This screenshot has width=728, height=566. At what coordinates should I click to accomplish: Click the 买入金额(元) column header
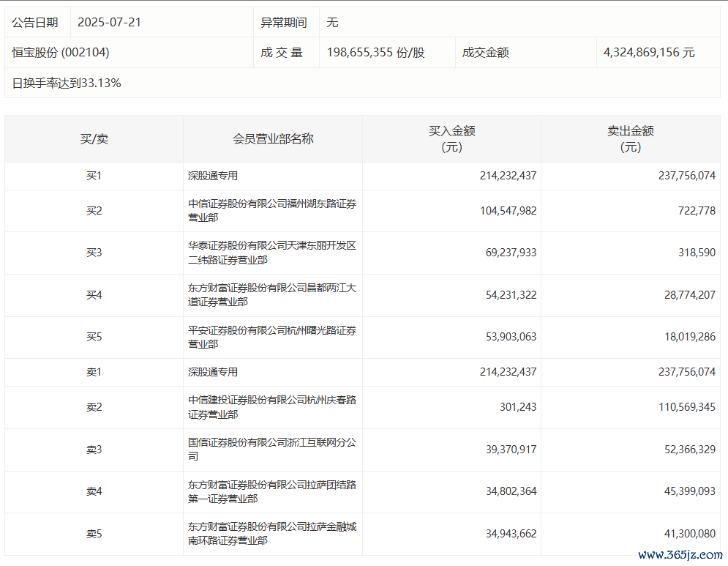click(451, 139)
